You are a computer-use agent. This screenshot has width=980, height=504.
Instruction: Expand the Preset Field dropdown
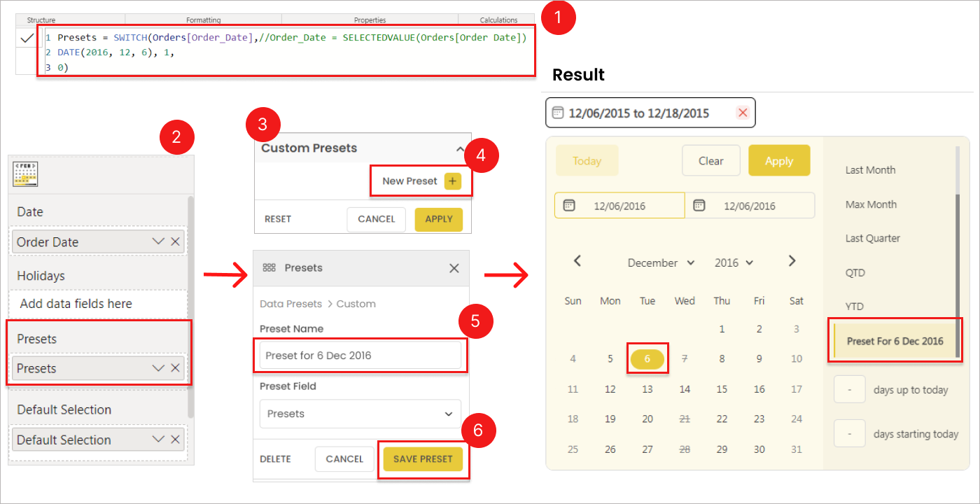coord(448,414)
